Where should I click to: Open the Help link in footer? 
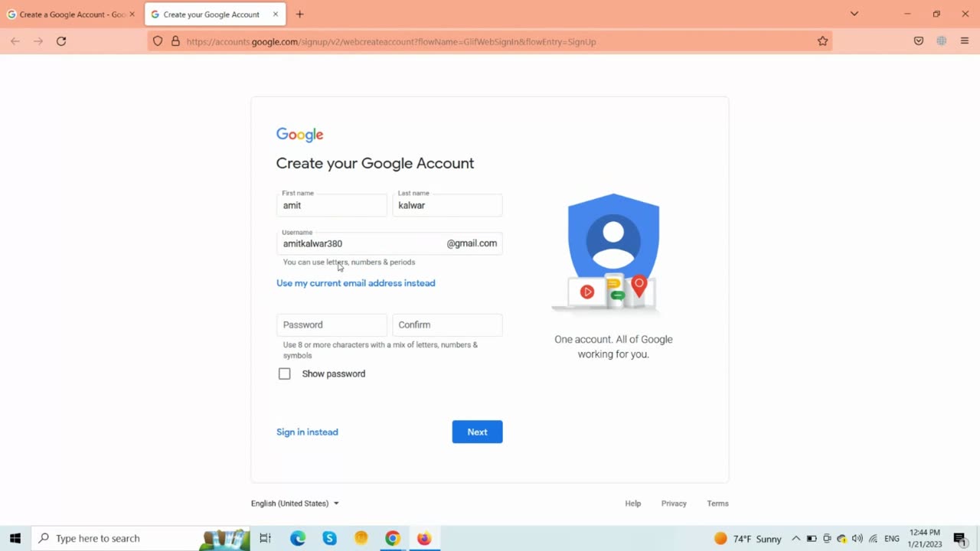pos(632,504)
